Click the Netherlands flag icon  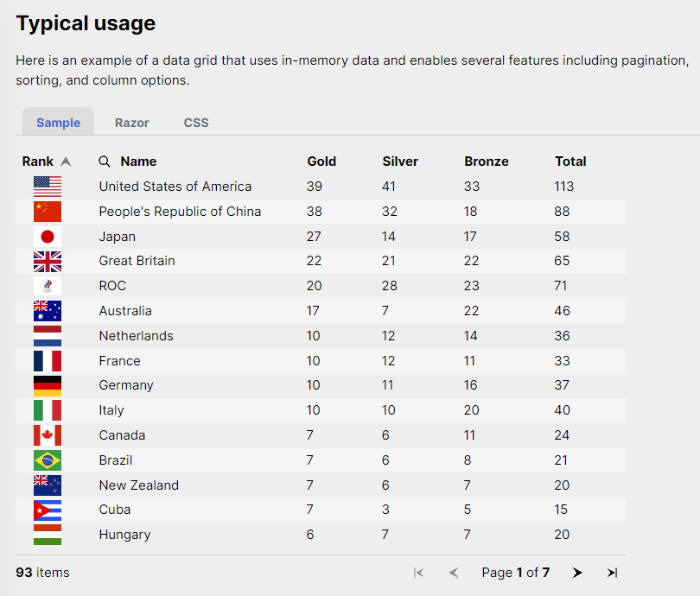[48, 336]
